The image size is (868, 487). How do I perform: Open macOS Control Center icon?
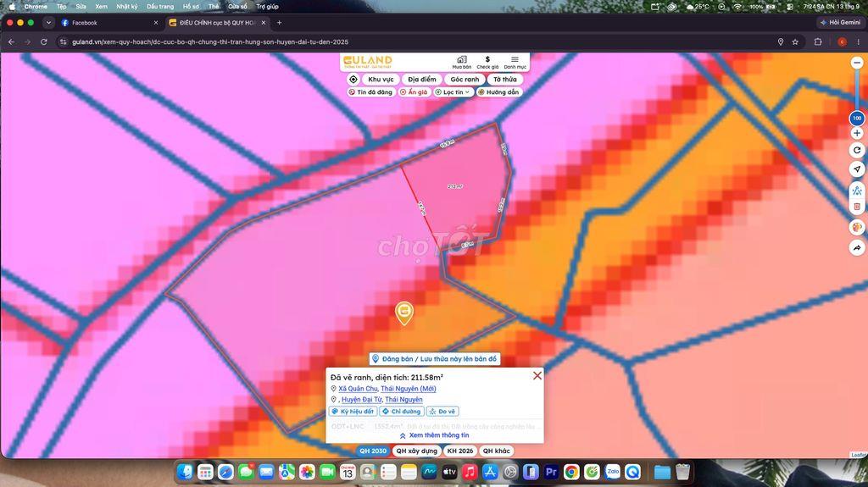tap(790, 7)
